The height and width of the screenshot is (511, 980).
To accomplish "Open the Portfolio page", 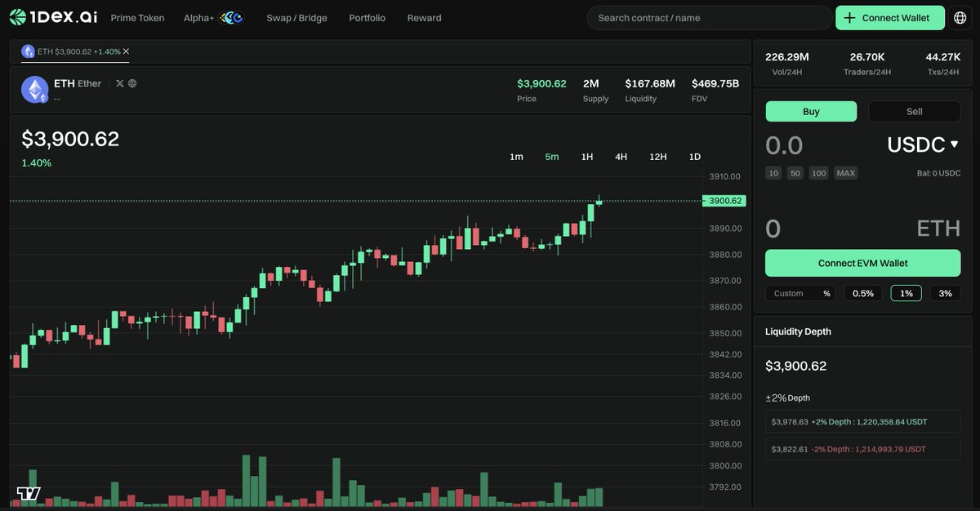I will (x=367, y=18).
